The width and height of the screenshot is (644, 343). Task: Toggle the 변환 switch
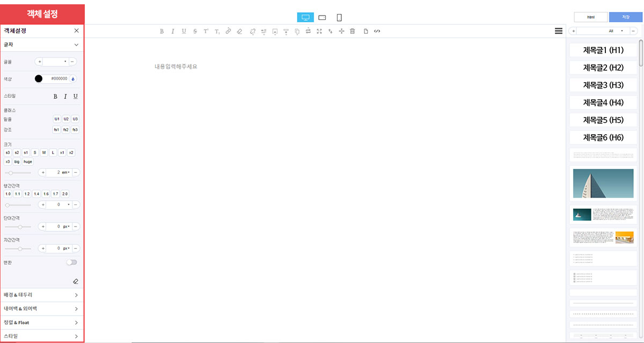[71, 262]
